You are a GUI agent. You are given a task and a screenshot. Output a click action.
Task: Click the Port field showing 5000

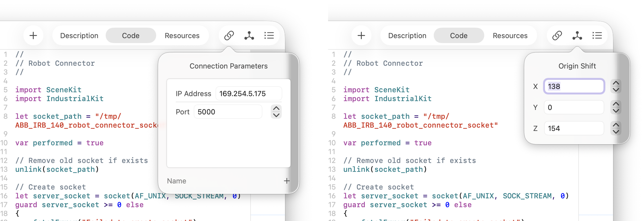click(x=228, y=112)
